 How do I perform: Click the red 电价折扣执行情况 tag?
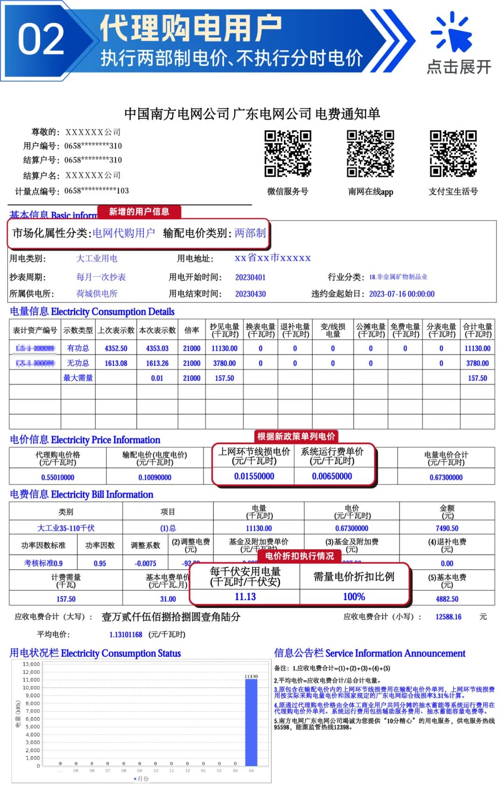[300, 556]
